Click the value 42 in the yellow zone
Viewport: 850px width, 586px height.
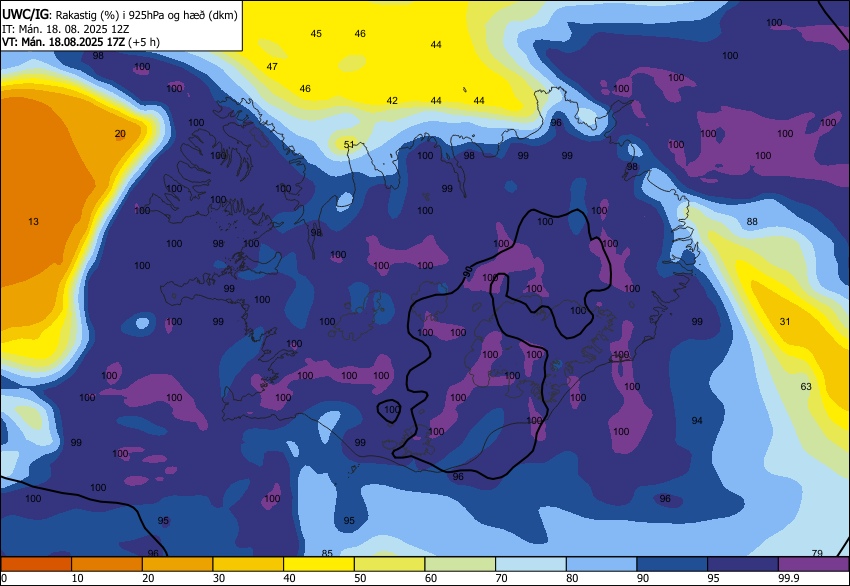(392, 100)
